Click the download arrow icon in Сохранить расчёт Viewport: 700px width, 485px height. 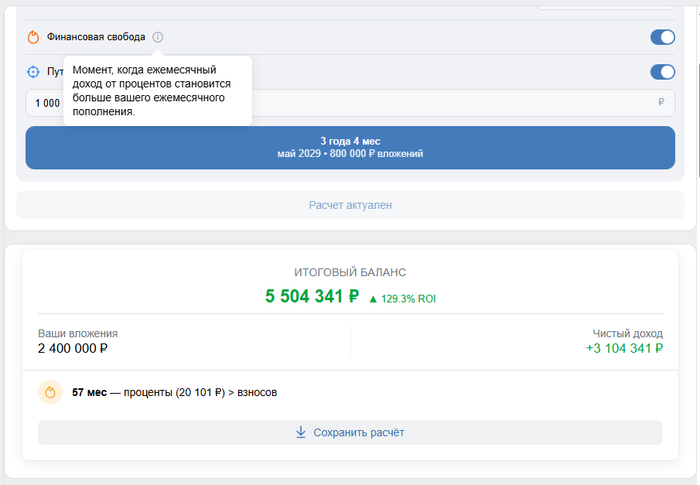point(301,432)
